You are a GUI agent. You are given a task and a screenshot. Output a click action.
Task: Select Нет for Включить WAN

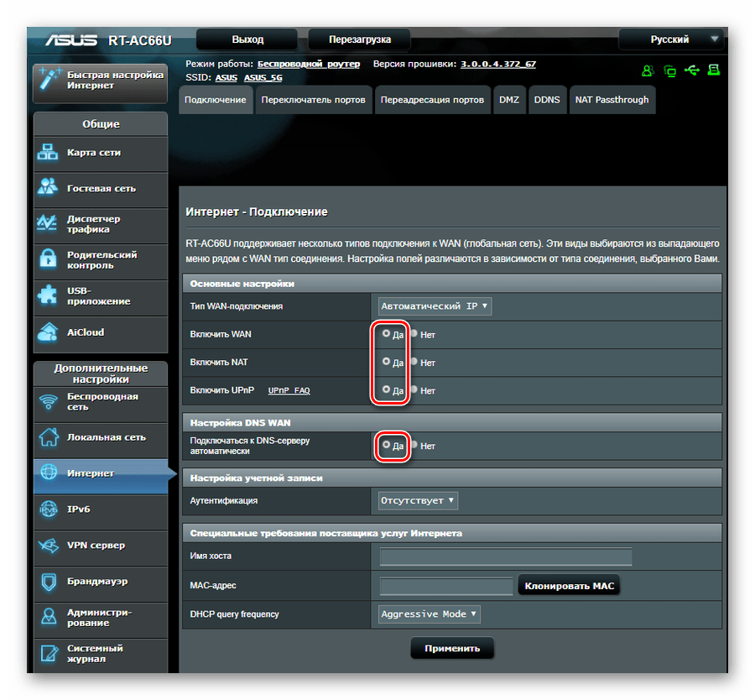coord(414,333)
